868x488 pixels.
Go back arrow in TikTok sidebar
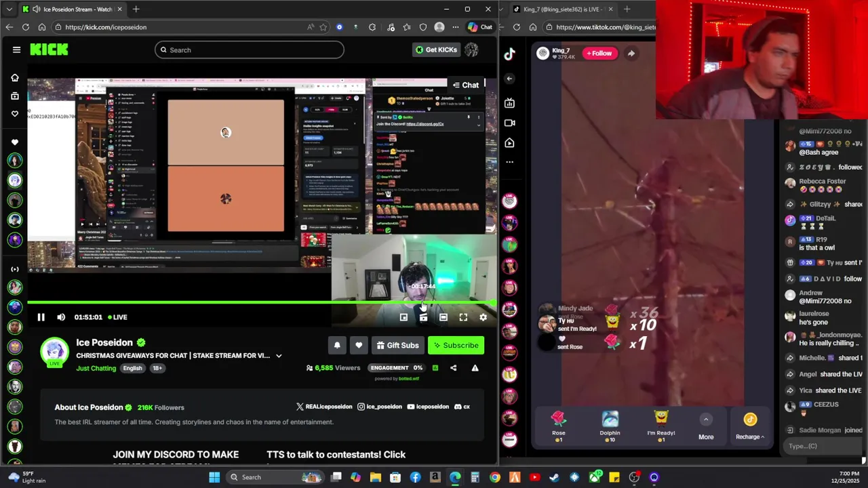(509, 79)
